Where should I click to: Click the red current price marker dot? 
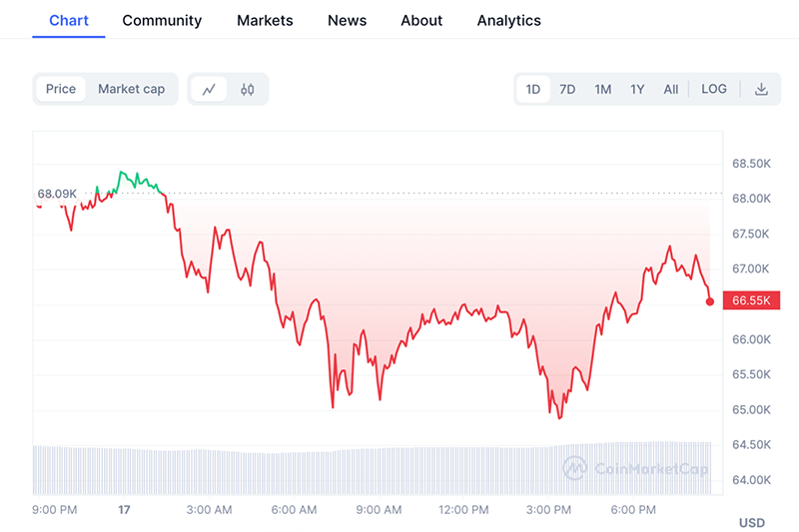point(710,300)
